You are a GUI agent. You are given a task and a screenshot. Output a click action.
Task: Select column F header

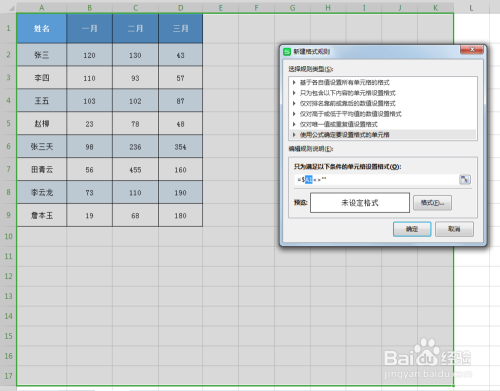257,8
